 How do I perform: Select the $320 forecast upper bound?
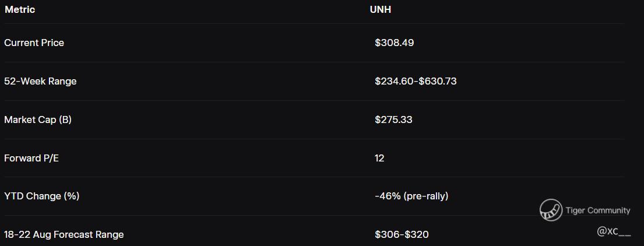[416, 234]
